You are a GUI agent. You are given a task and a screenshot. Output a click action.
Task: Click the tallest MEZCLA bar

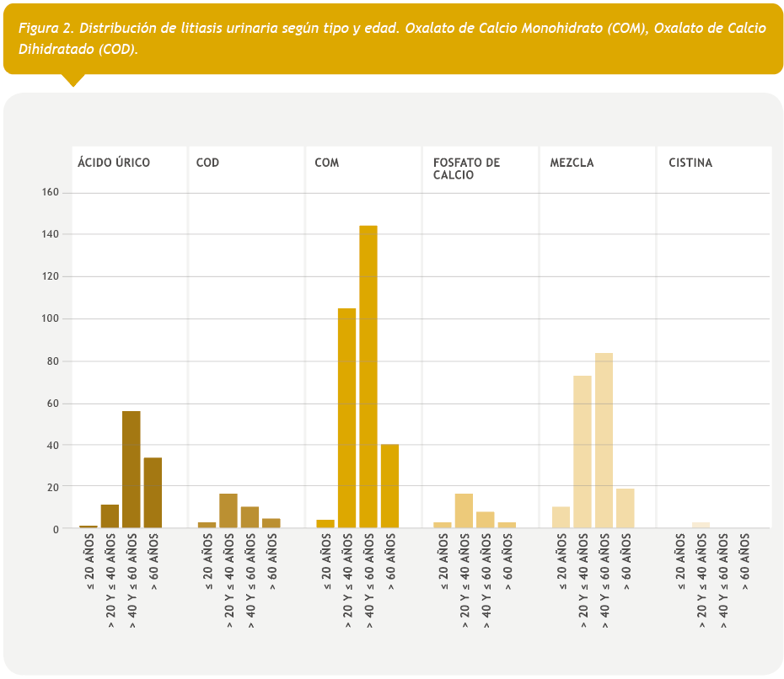604,441
